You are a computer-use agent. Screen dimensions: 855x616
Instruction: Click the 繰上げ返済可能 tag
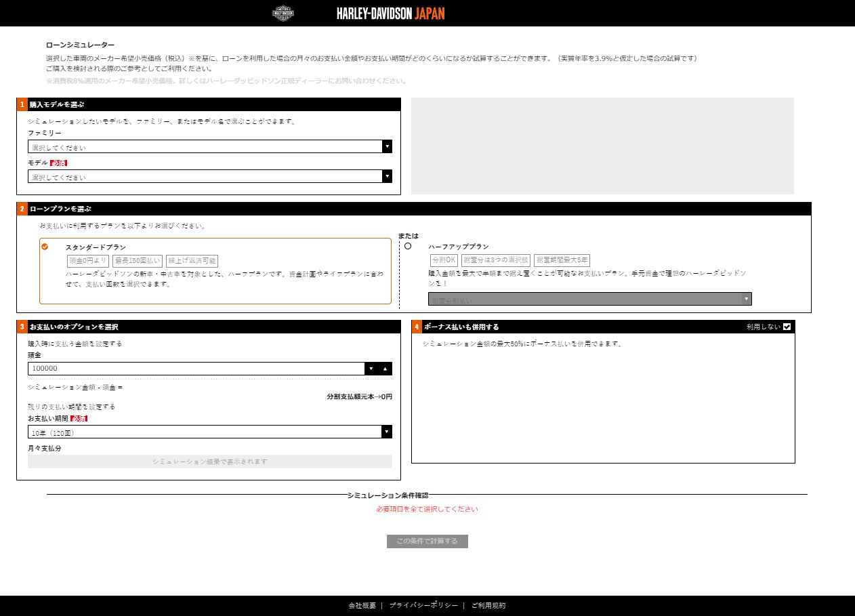coord(192,261)
